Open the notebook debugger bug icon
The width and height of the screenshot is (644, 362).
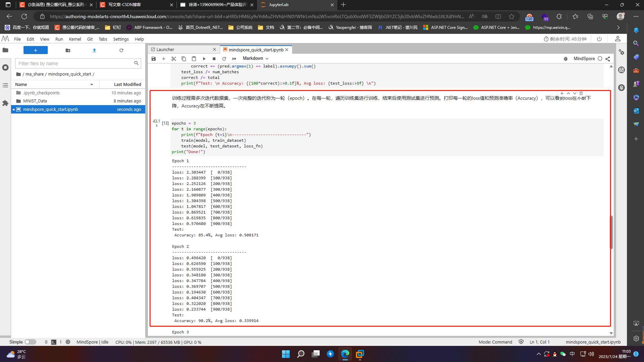click(x=566, y=59)
